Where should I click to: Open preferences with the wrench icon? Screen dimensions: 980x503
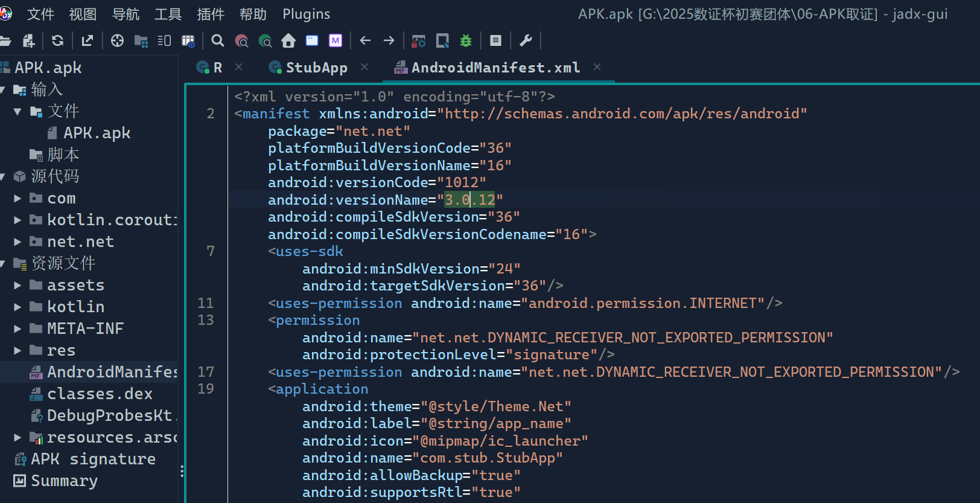526,40
